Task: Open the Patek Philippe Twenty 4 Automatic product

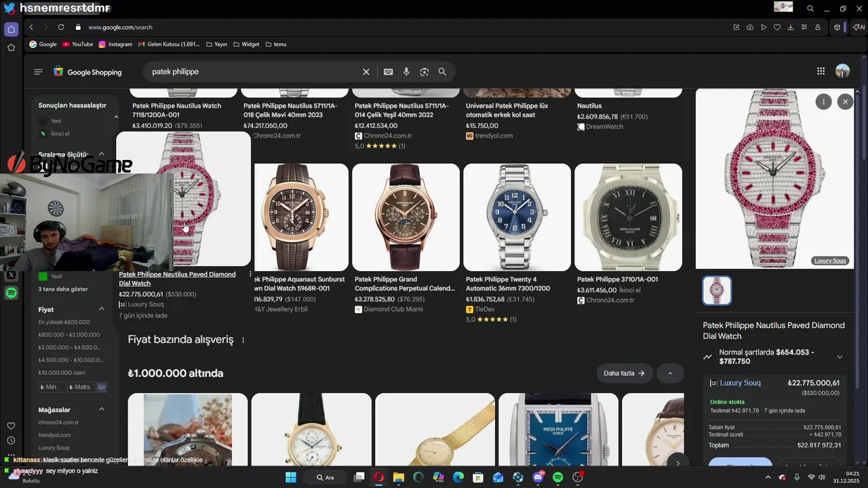Action: [516, 217]
